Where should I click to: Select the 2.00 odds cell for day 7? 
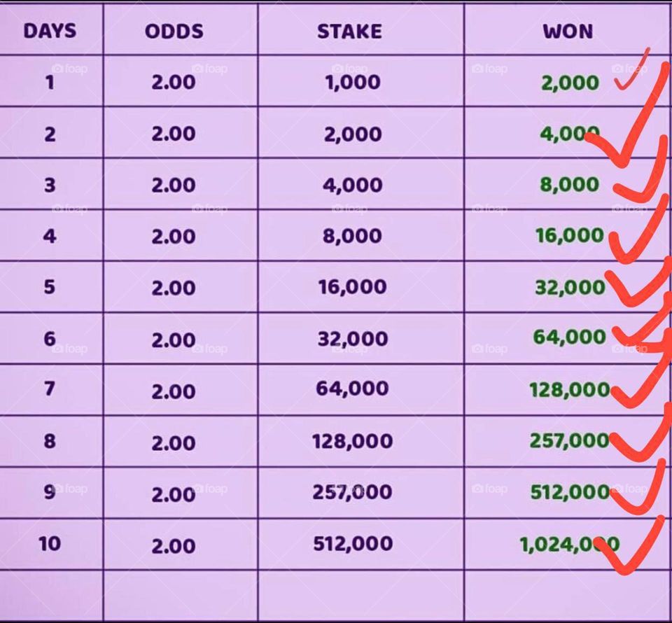174,390
